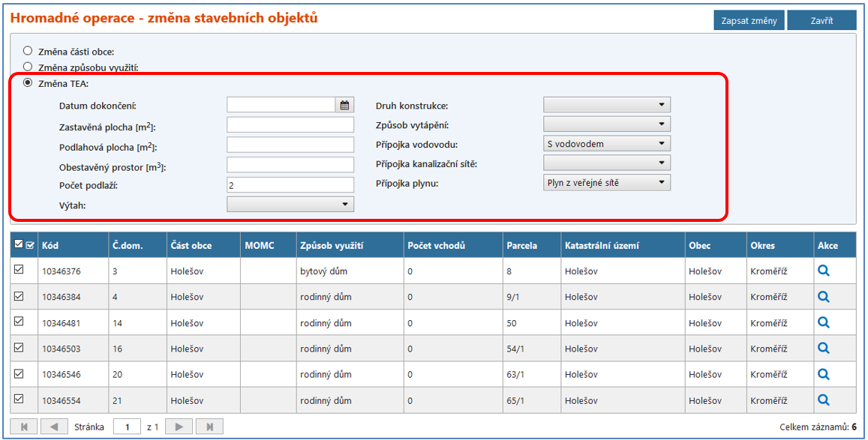Go to the first page of results
Image resolution: width=868 pixels, height=440 pixels.
(25, 427)
